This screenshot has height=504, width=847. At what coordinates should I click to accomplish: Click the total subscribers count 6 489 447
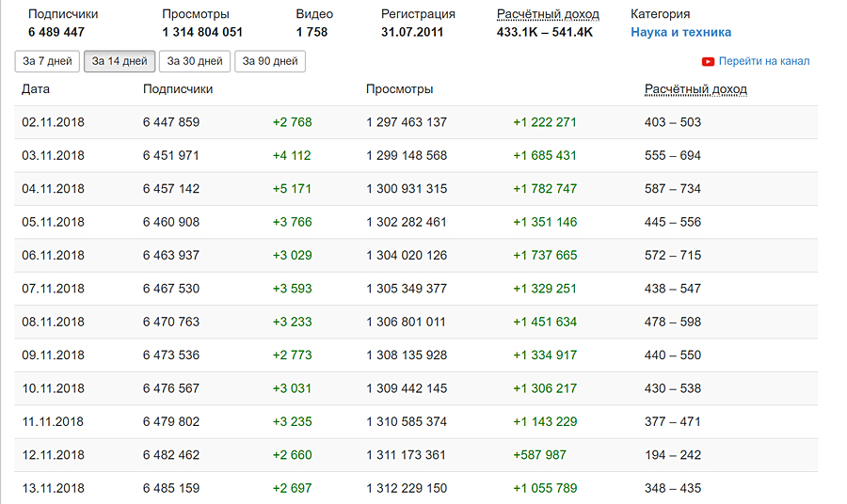56,32
